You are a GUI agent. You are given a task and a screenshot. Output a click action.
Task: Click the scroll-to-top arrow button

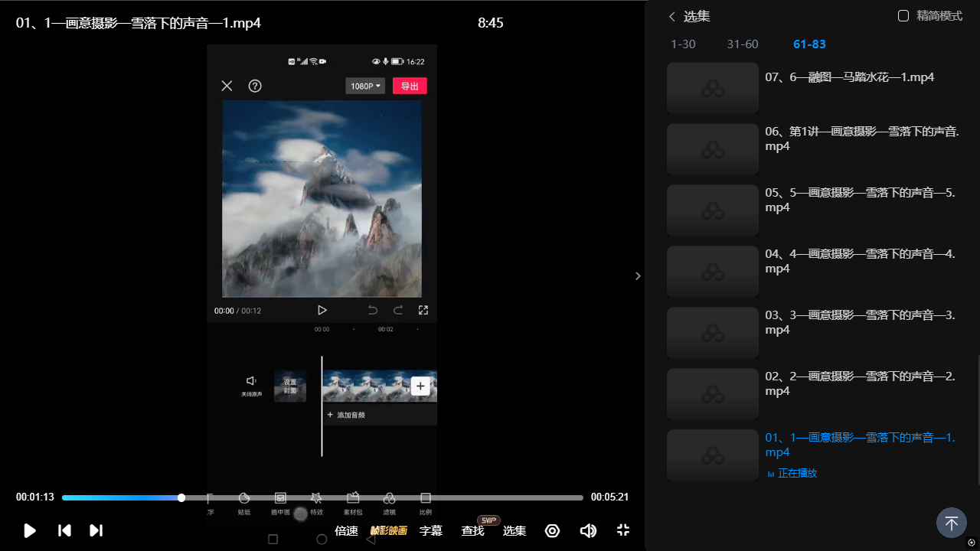[x=951, y=523]
